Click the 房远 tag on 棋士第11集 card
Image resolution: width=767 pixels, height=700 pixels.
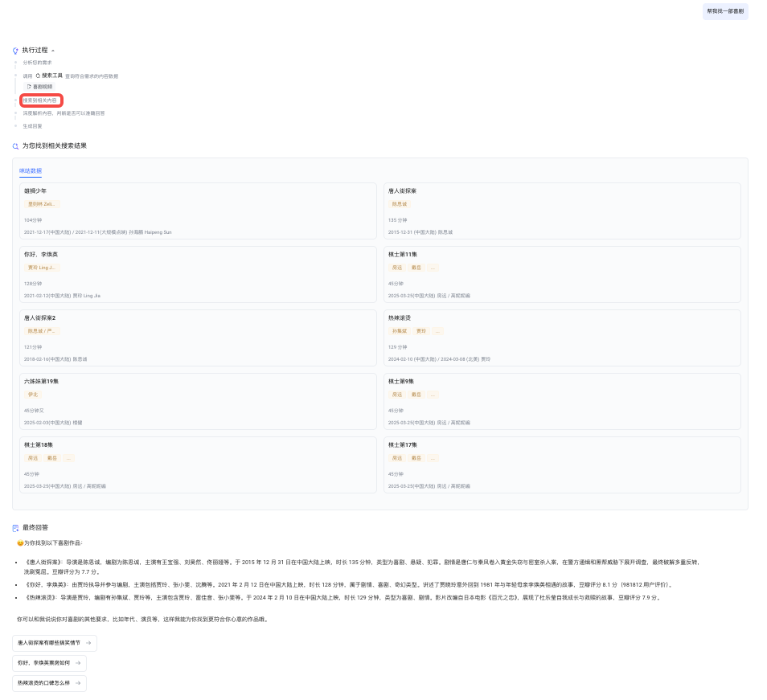point(396,268)
